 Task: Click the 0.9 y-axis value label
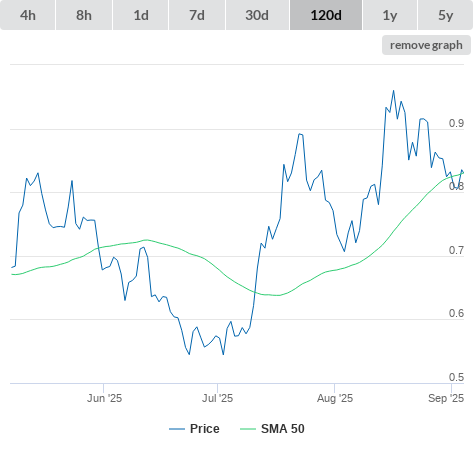pyautogui.click(x=456, y=123)
